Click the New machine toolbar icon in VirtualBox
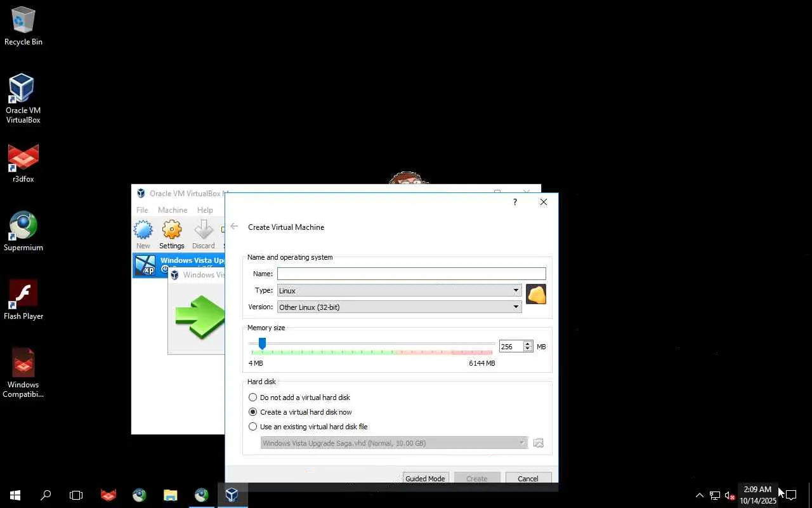Viewport: 812px width, 508px height. tap(143, 234)
